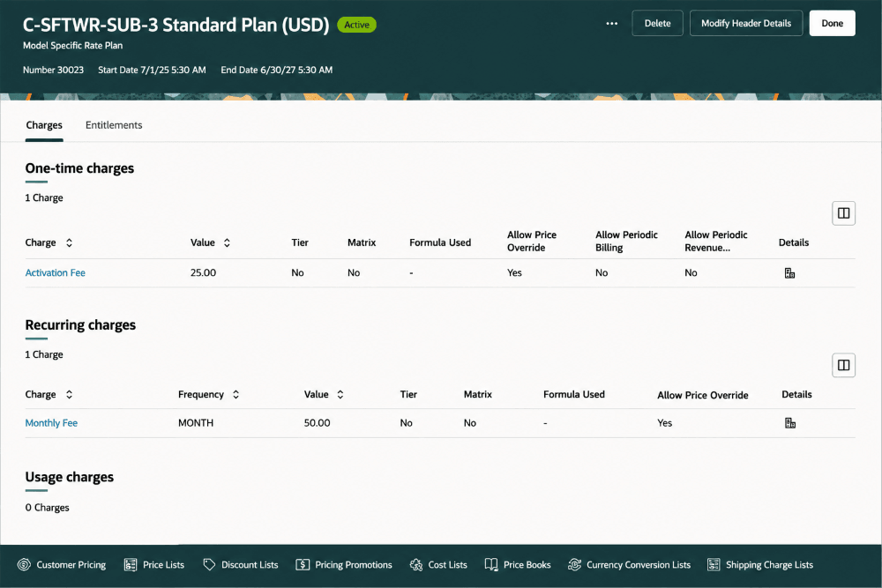Click the Done button

click(832, 23)
